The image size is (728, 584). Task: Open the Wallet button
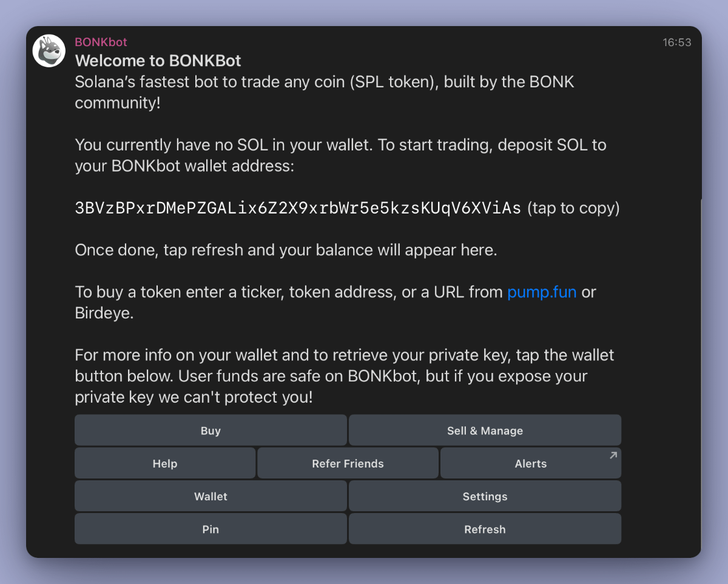211,496
